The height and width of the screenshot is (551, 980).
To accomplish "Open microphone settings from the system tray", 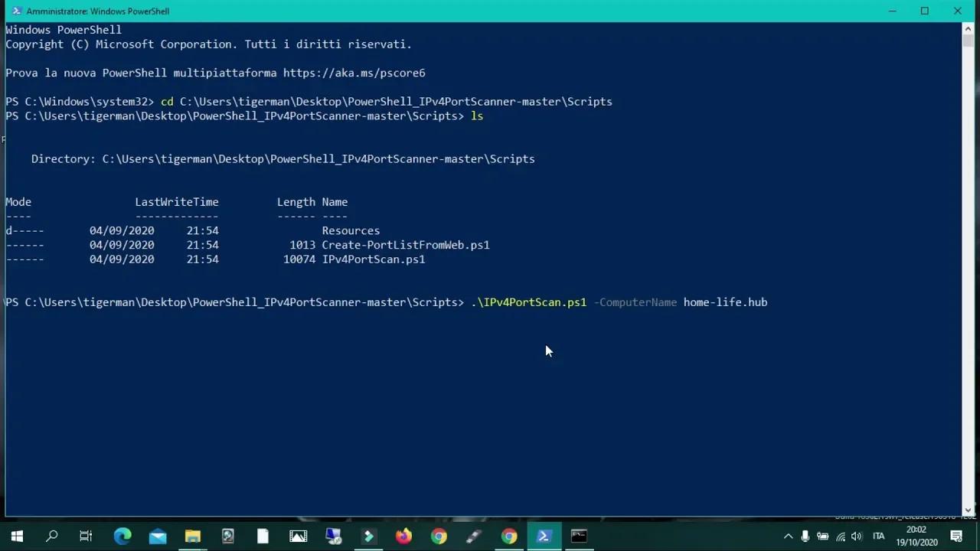I will pyautogui.click(x=805, y=536).
